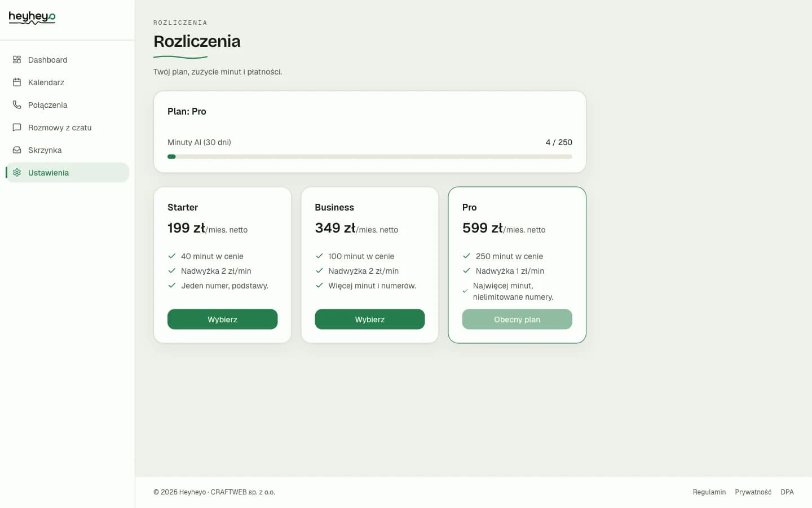Image resolution: width=812 pixels, height=508 pixels.
Task: Click the Plan: Pro heading
Action: click(x=187, y=111)
